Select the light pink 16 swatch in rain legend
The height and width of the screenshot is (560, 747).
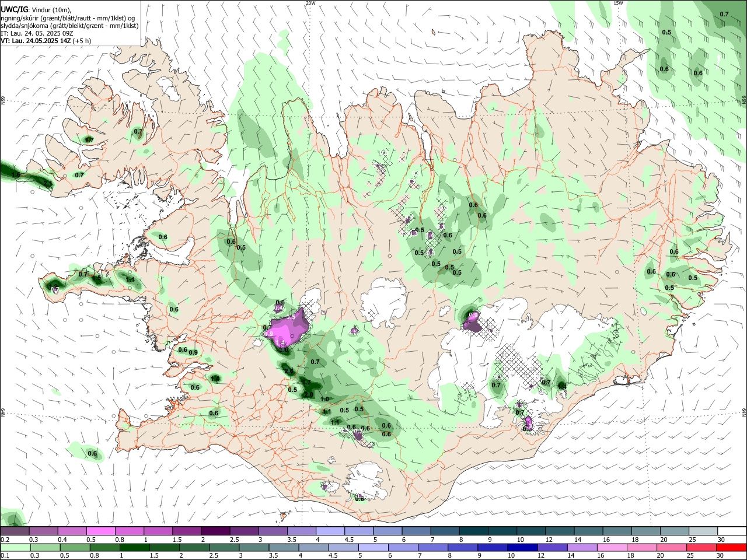point(612,547)
